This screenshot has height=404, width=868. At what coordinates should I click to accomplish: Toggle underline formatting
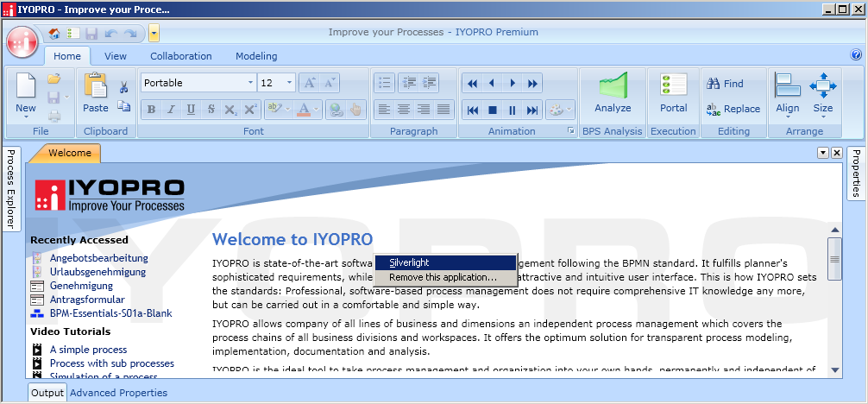191,110
